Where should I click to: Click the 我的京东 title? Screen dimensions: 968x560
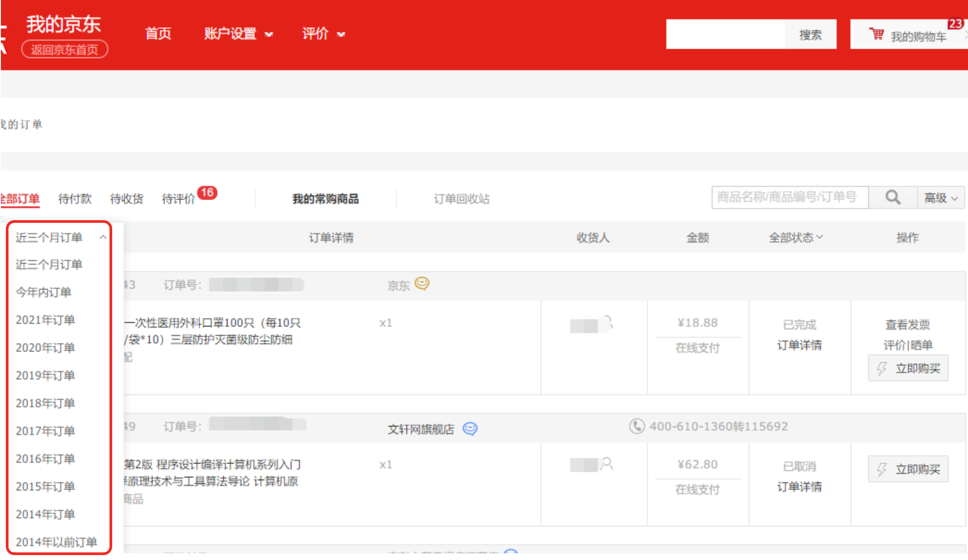[x=63, y=24]
